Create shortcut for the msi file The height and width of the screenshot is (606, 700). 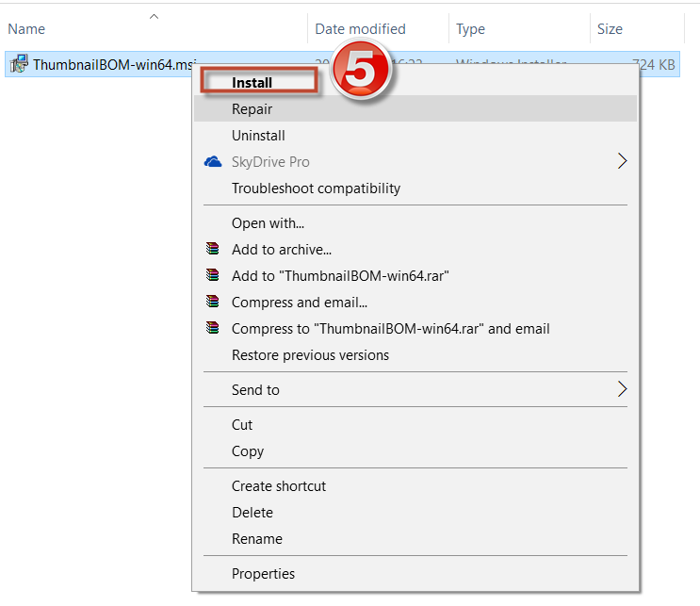click(x=278, y=486)
